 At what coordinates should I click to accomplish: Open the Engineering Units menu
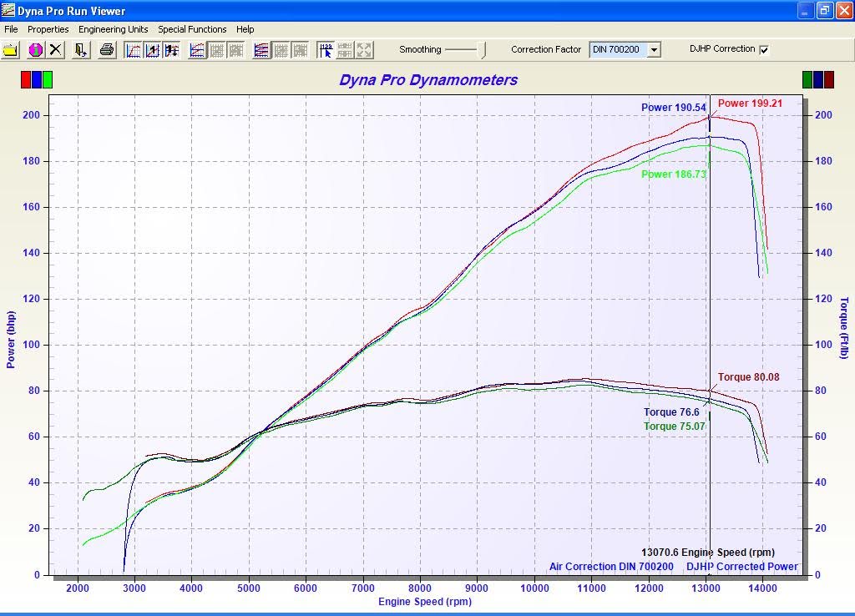[113, 29]
